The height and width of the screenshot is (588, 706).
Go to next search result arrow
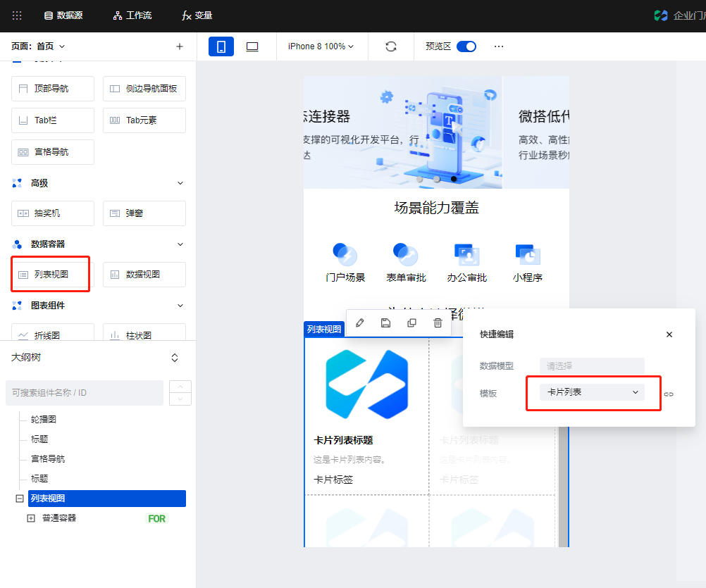[180, 399]
